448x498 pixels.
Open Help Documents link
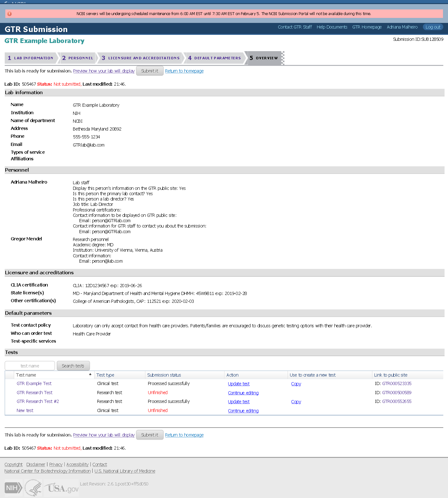[x=332, y=27]
